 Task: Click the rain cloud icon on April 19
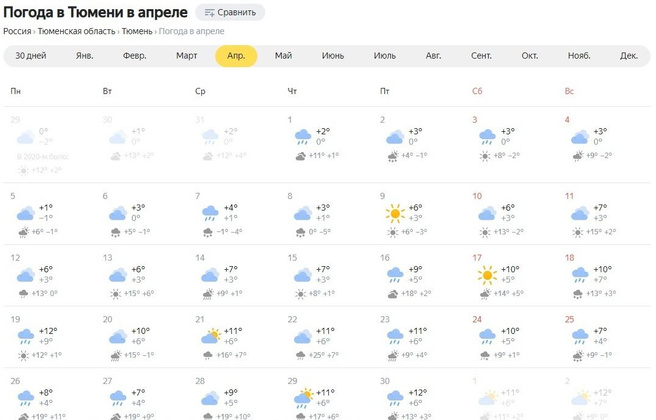coord(25,336)
